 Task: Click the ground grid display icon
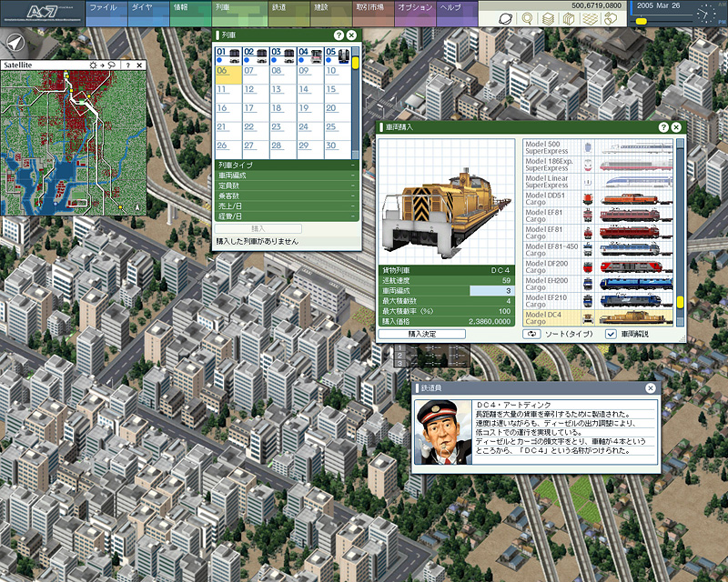(x=590, y=18)
